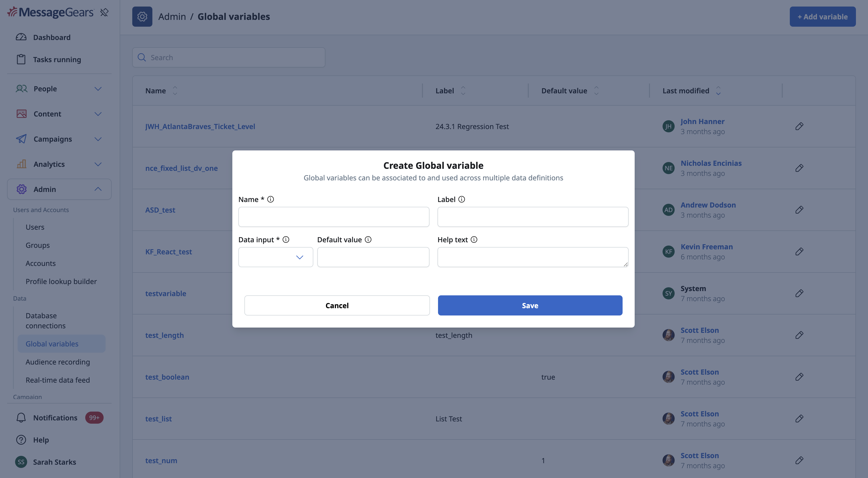Open the Groups admin page
Image resolution: width=868 pixels, height=478 pixels.
[x=38, y=245]
